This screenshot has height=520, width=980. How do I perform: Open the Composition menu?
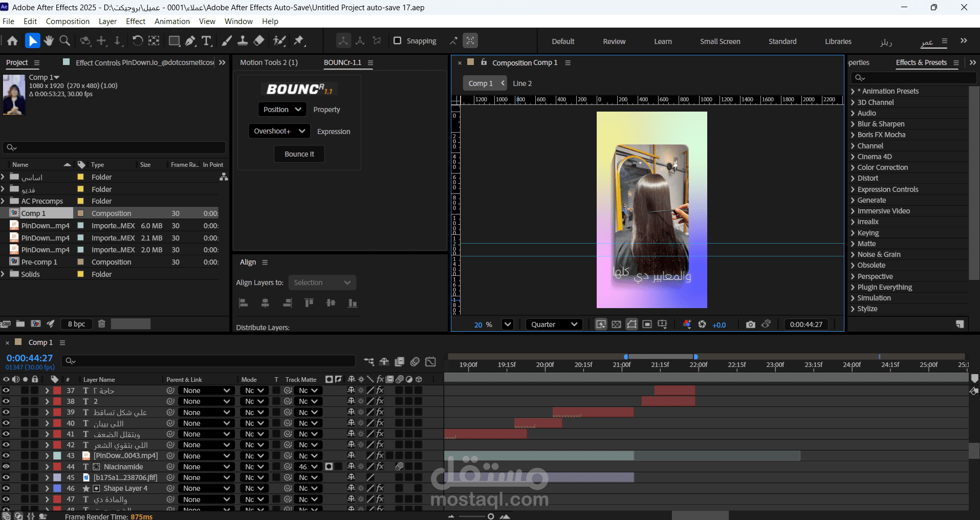[68, 21]
